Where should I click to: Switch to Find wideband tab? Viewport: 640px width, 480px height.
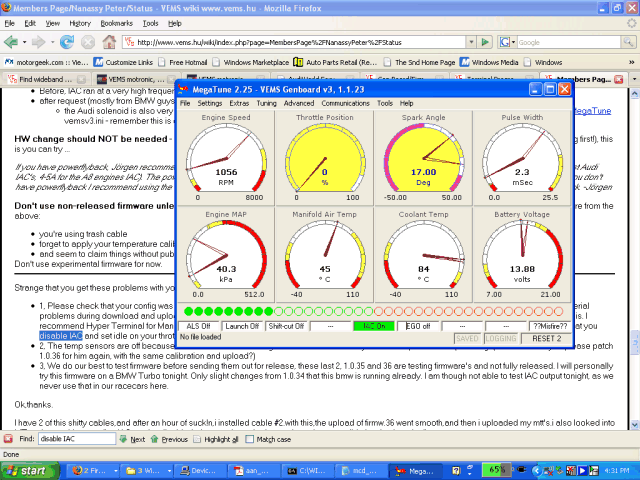[45, 79]
